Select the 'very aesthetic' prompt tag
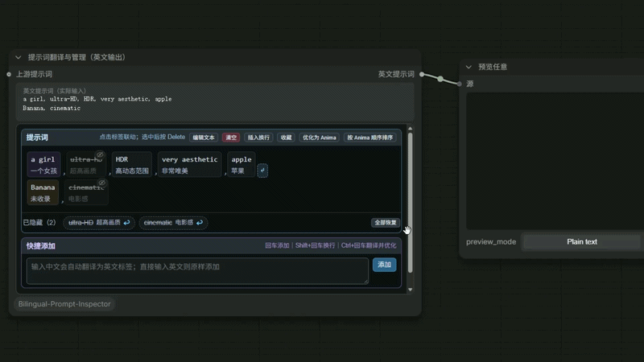Screen dimensions: 644x362 (189, 165)
